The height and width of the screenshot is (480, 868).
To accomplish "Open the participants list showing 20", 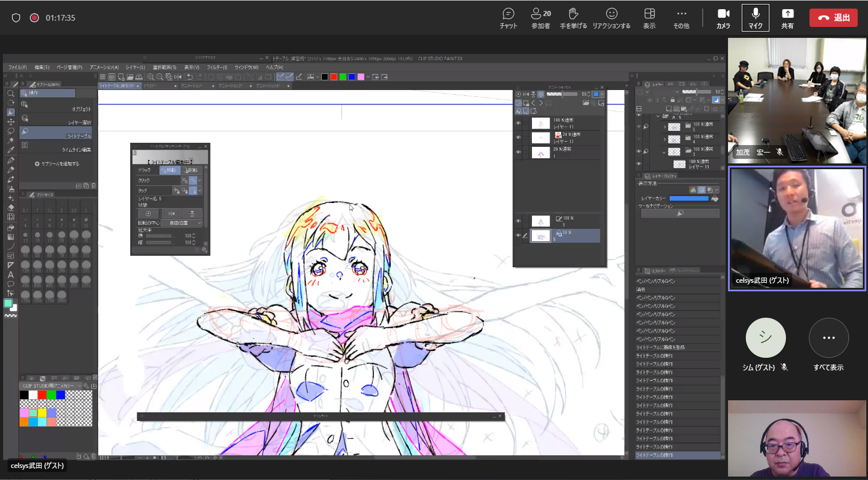I will point(540,18).
